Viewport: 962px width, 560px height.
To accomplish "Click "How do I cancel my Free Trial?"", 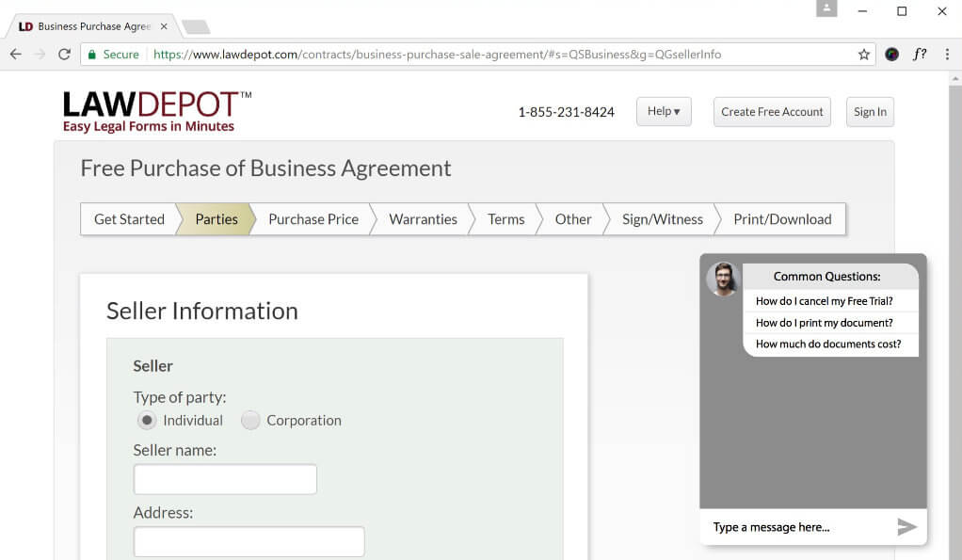I will tap(824, 301).
